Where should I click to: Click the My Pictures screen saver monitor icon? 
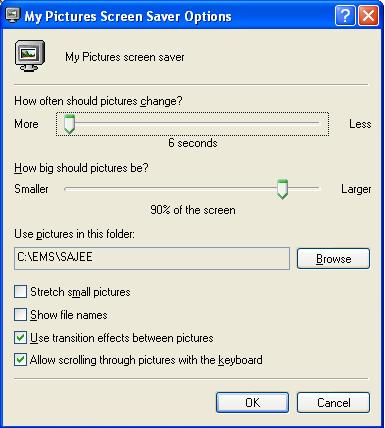(30, 56)
